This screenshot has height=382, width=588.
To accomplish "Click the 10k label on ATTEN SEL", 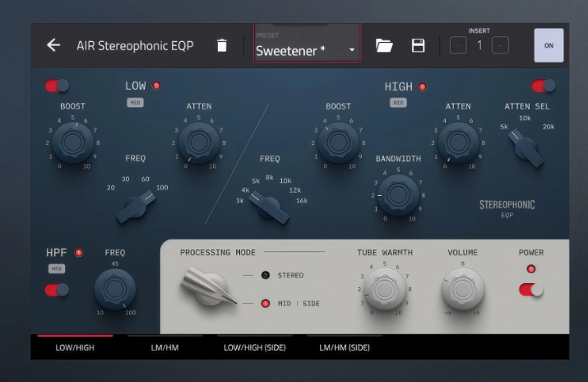I will 525,119.
